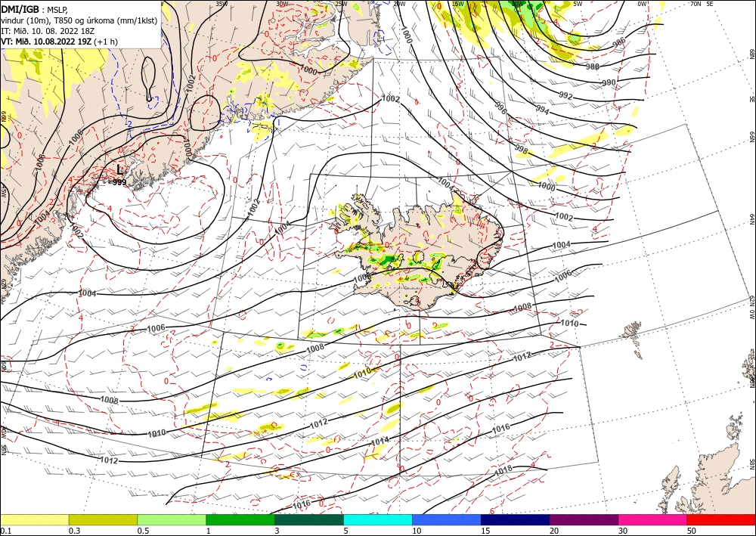Click the olive 0.3–0.5 mm legend swatch

(103, 519)
